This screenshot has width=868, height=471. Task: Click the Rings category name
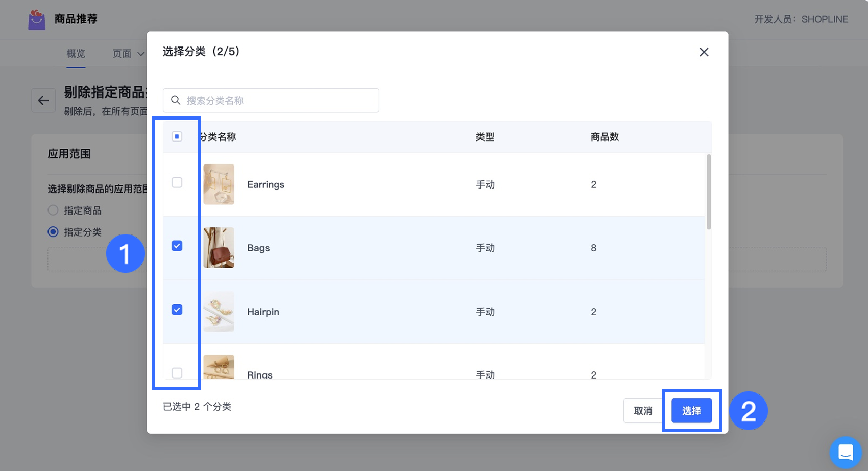[x=260, y=375]
